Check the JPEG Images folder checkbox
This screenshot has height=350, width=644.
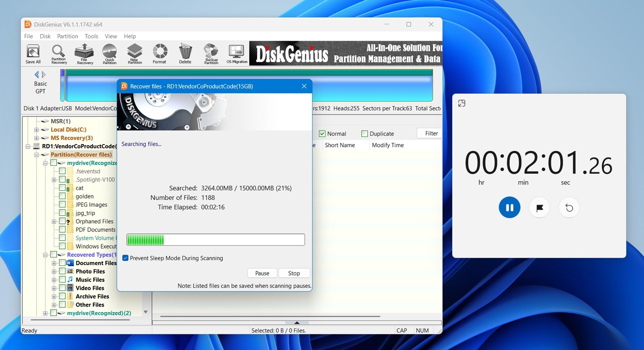click(x=62, y=204)
